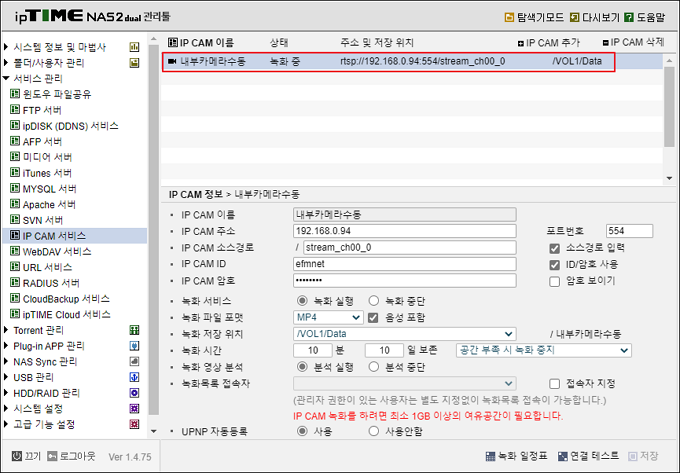Click the 연결 테스트 connection test icon

point(562,456)
